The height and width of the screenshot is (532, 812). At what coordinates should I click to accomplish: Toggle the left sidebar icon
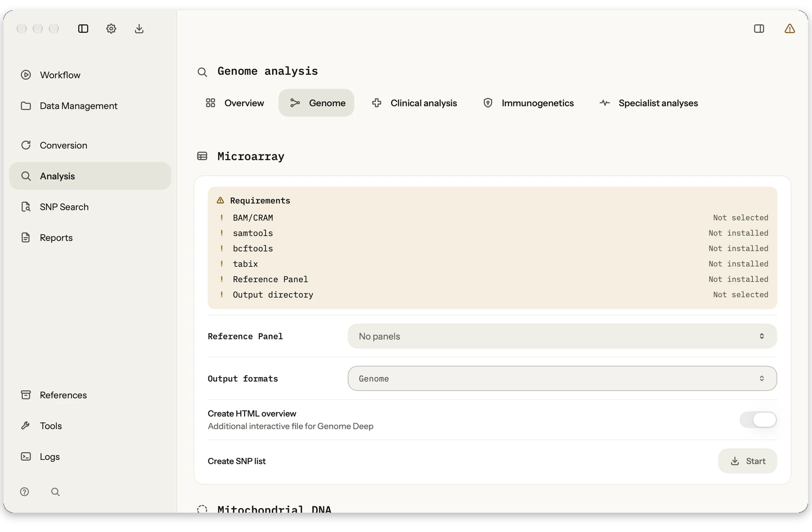(x=83, y=29)
